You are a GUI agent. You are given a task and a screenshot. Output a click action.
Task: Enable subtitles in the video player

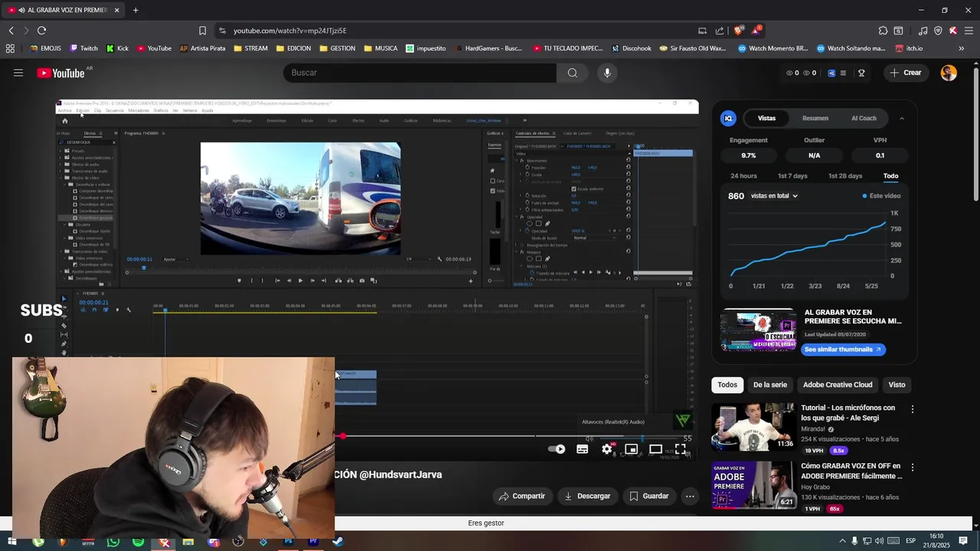(583, 449)
